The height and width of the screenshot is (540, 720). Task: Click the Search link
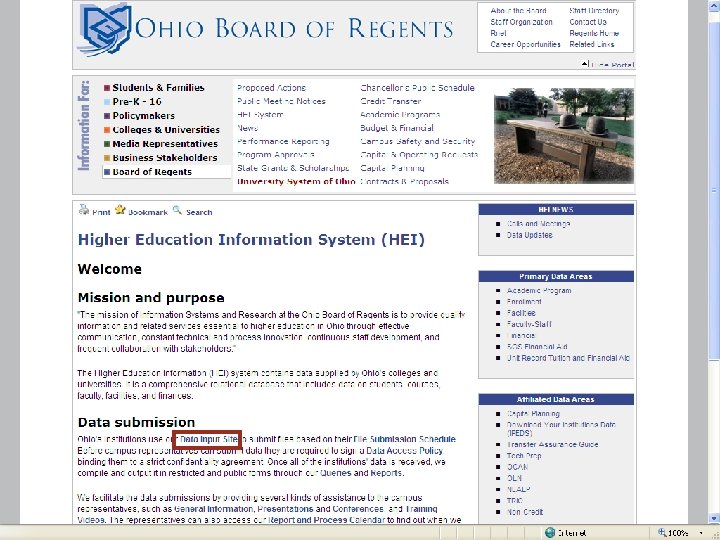[x=199, y=212]
